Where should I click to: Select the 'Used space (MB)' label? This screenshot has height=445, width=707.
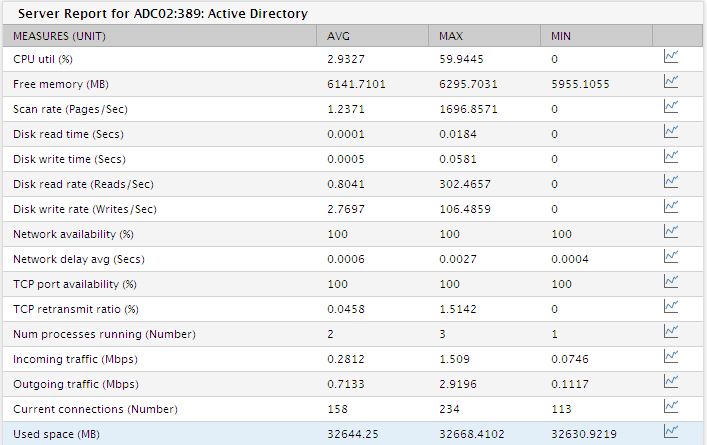(56, 435)
